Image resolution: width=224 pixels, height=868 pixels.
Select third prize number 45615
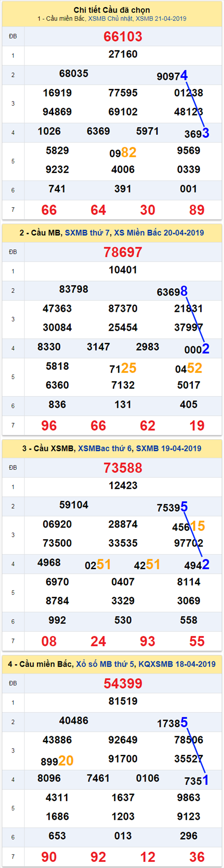(x=189, y=526)
